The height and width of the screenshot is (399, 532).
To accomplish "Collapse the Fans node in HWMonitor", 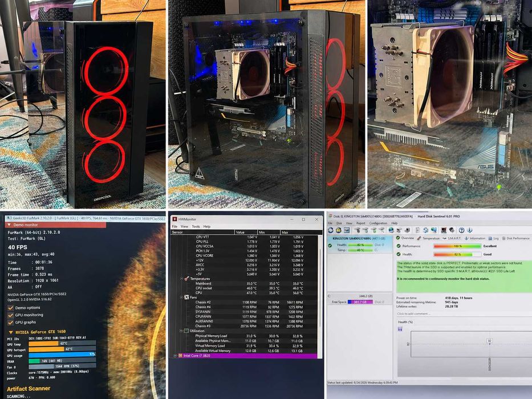I will (x=181, y=297).
